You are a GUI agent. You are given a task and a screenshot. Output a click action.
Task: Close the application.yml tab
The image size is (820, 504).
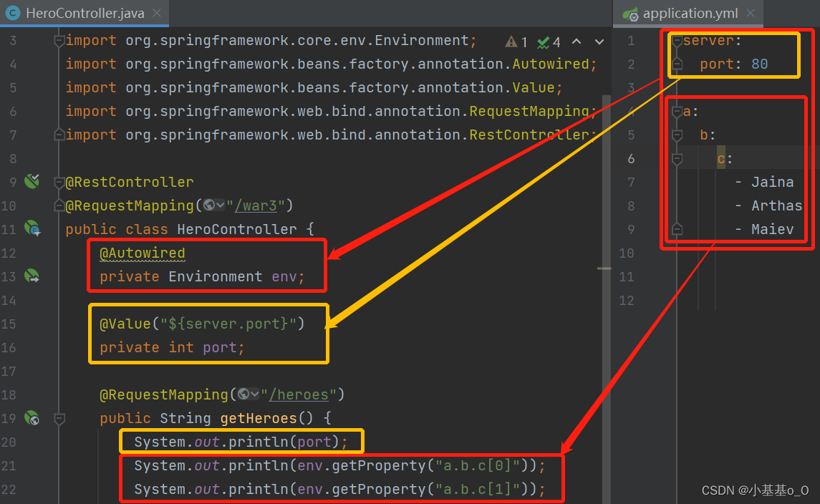point(751,13)
